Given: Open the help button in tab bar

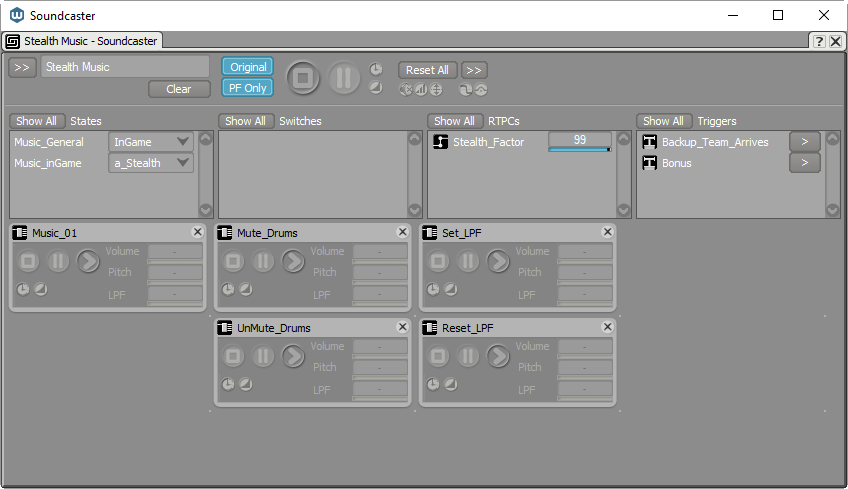Looking at the screenshot, I should point(819,41).
